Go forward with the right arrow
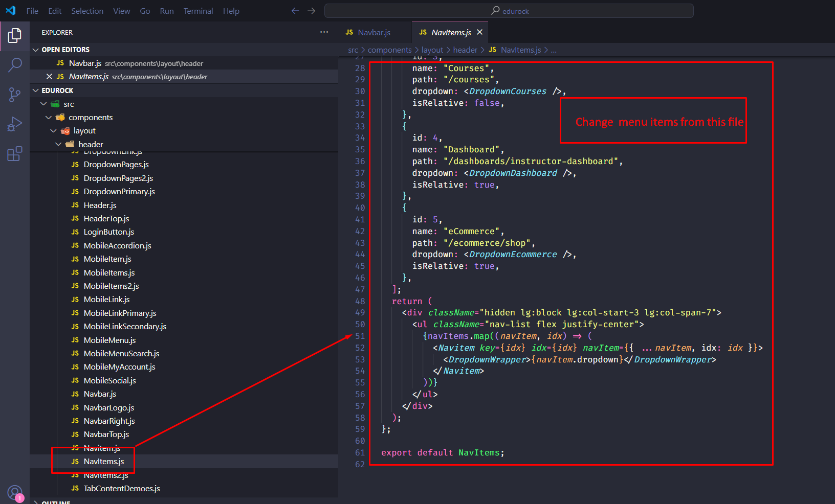835x504 pixels. click(x=312, y=11)
